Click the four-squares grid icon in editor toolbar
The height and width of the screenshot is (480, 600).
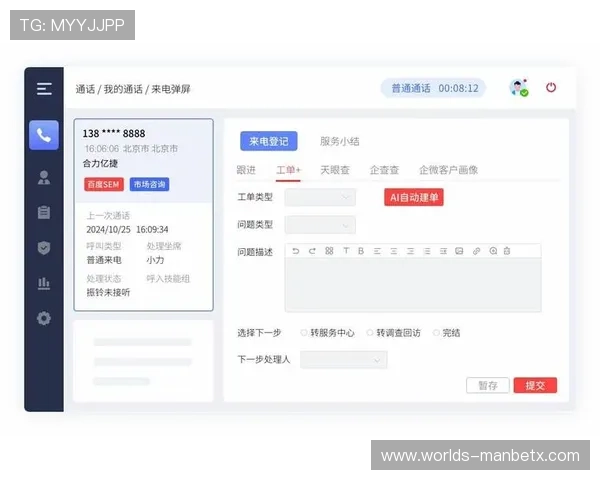click(329, 251)
